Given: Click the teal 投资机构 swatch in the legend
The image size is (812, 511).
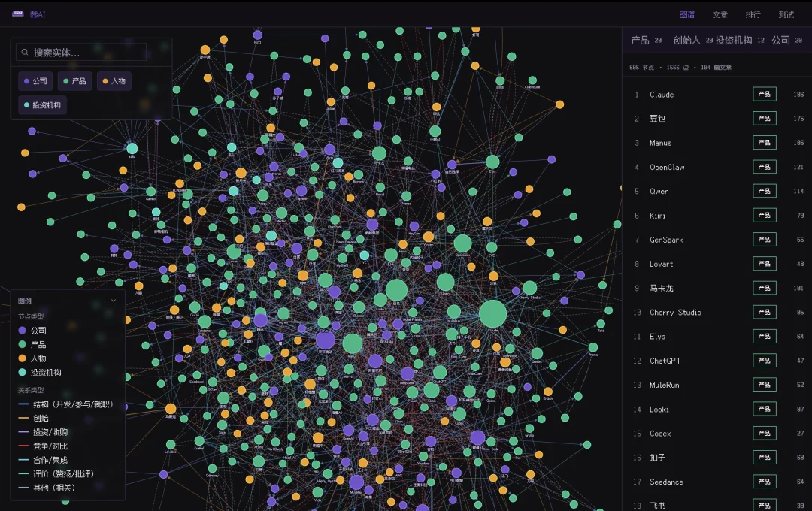Looking at the screenshot, I should (23, 372).
